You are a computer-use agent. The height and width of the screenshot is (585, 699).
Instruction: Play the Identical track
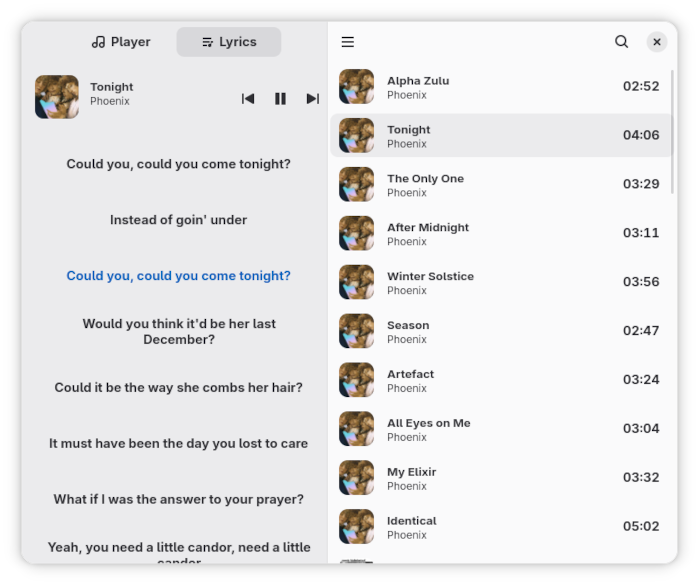click(x=501, y=527)
